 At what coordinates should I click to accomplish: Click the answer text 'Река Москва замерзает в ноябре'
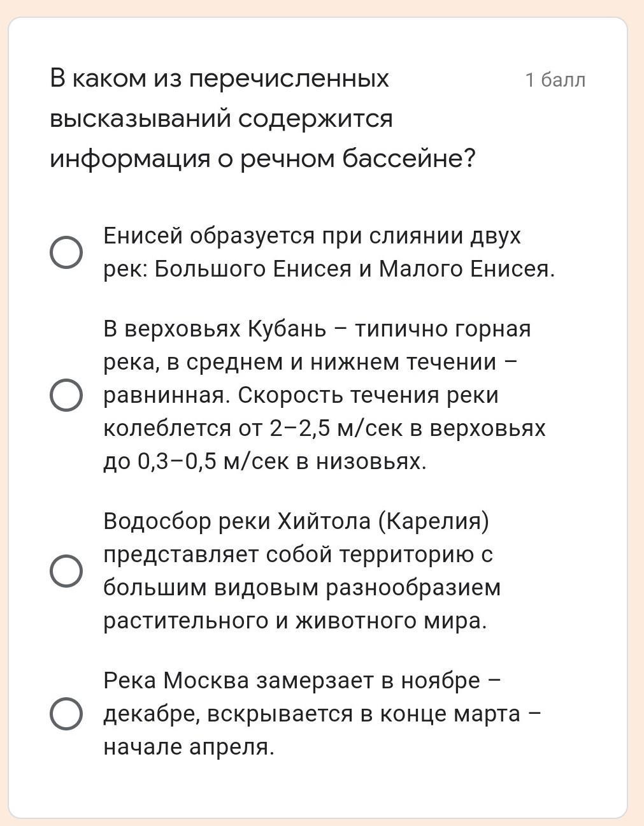point(302,681)
